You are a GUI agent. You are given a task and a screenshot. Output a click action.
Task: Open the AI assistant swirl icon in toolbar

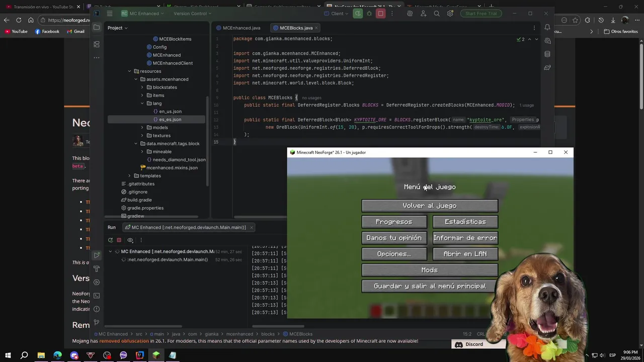tap(410, 14)
